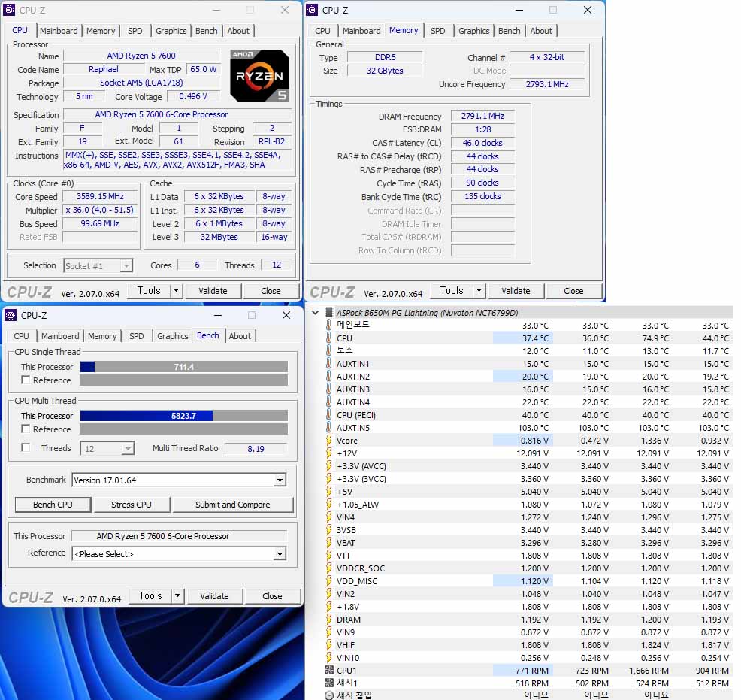Screen dimensions: 741x700
Task: Enable the Multi Thread Reference checkbox
Action: coord(26,429)
